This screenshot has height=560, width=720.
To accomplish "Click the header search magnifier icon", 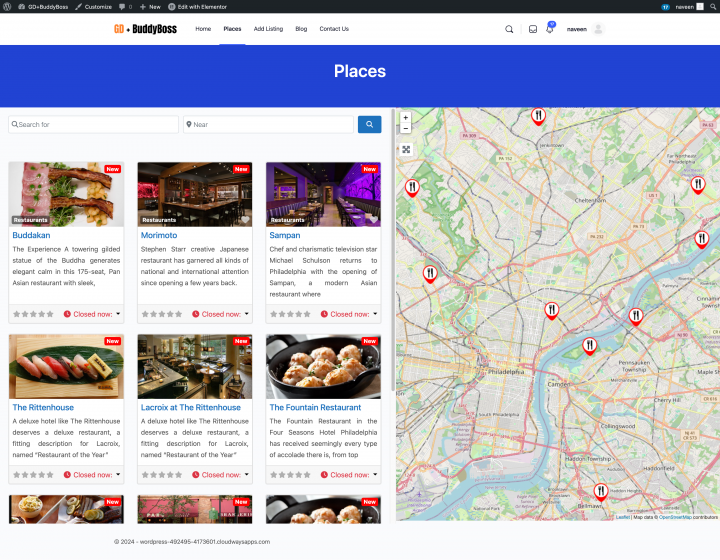I will 509,29.
